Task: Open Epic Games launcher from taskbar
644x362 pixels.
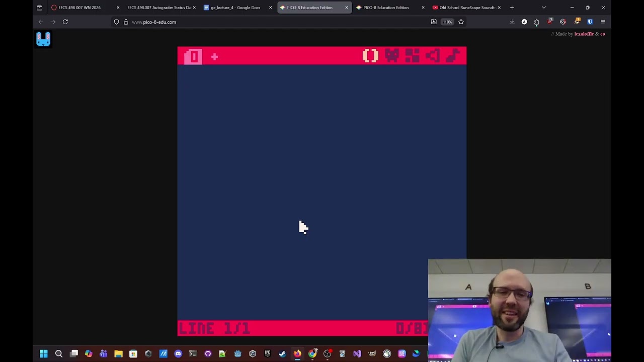Action: (268, 354)
